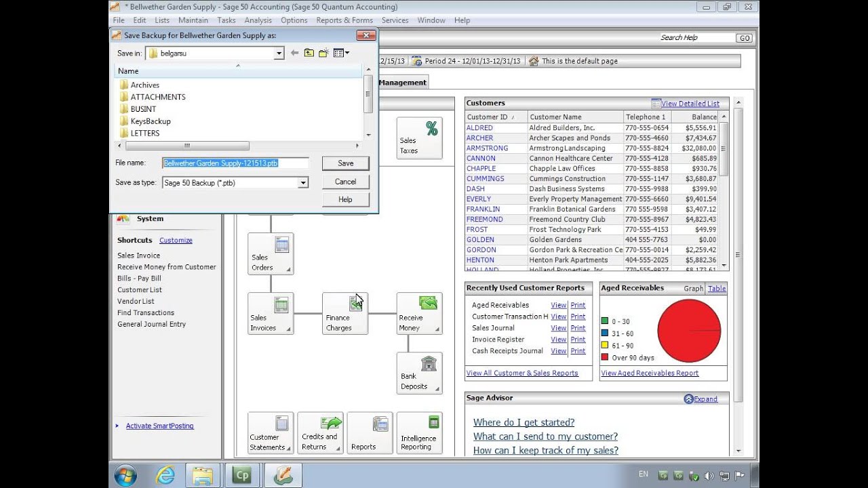The width and height of the screenshot is (868, 488).
Task: Open Where do I get started link
Action: (524, 422)
